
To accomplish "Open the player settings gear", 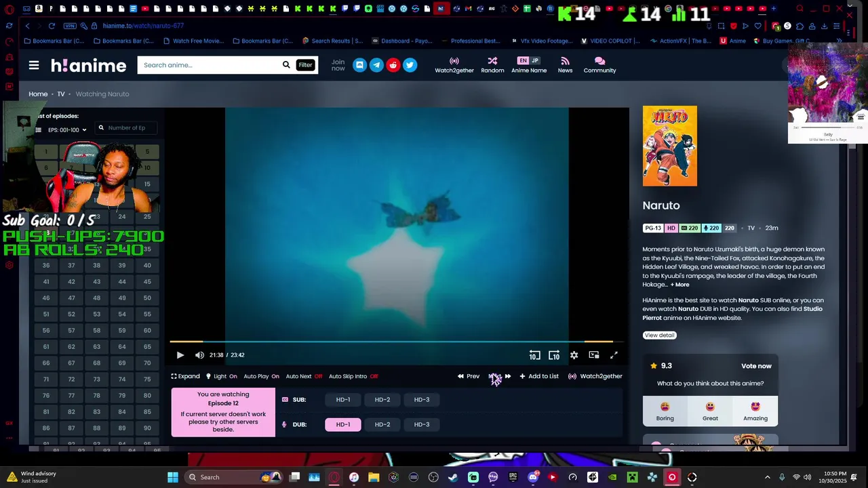I will click(574, 355).
